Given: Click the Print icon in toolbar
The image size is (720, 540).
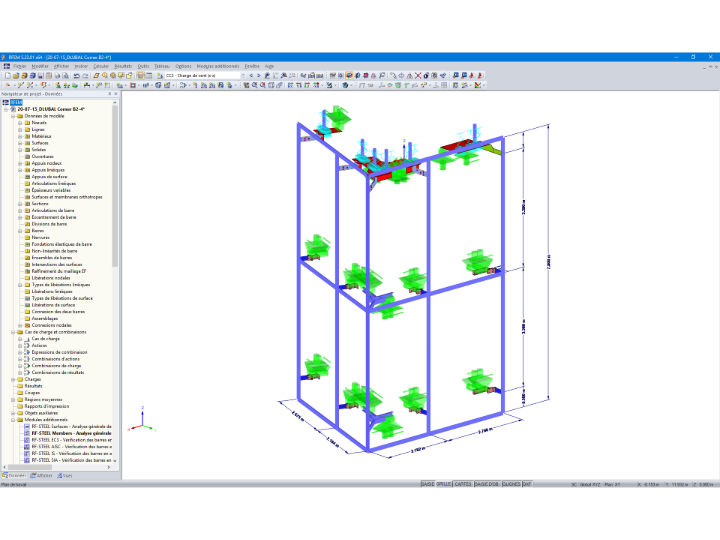Looking at the screenshot, I should click(57, 75).
